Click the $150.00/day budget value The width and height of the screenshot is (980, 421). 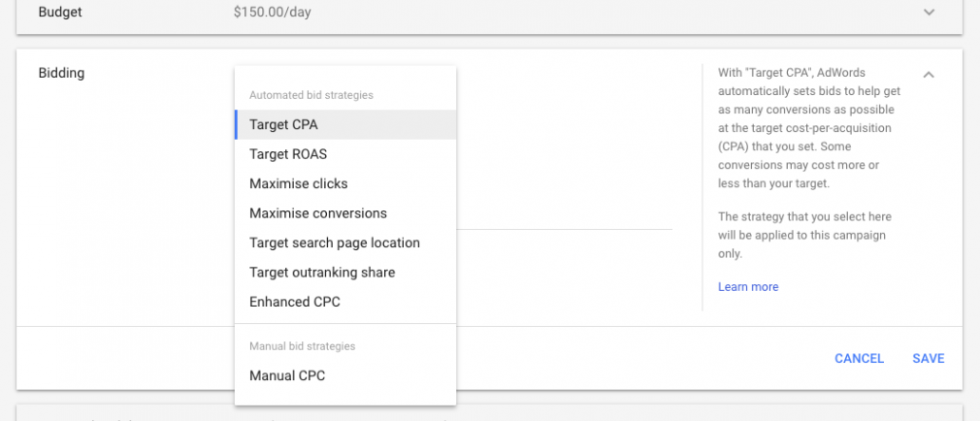pyautogui.click(x=273, y=12)
